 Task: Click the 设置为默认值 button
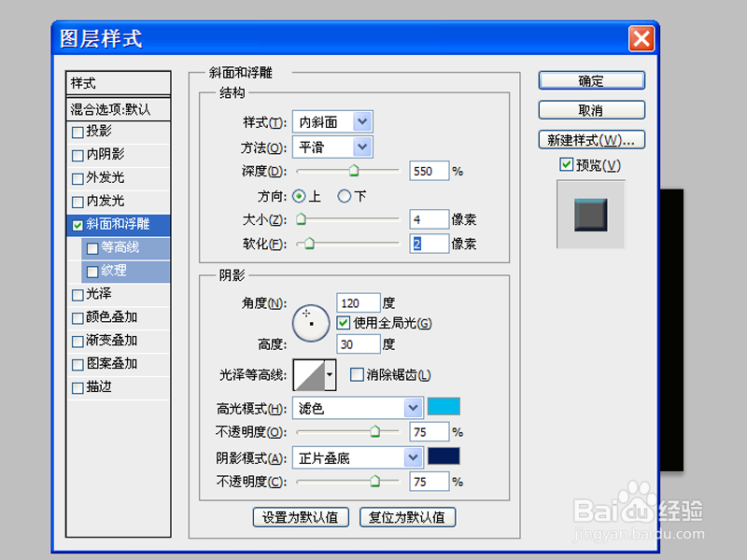click(301, 517)
